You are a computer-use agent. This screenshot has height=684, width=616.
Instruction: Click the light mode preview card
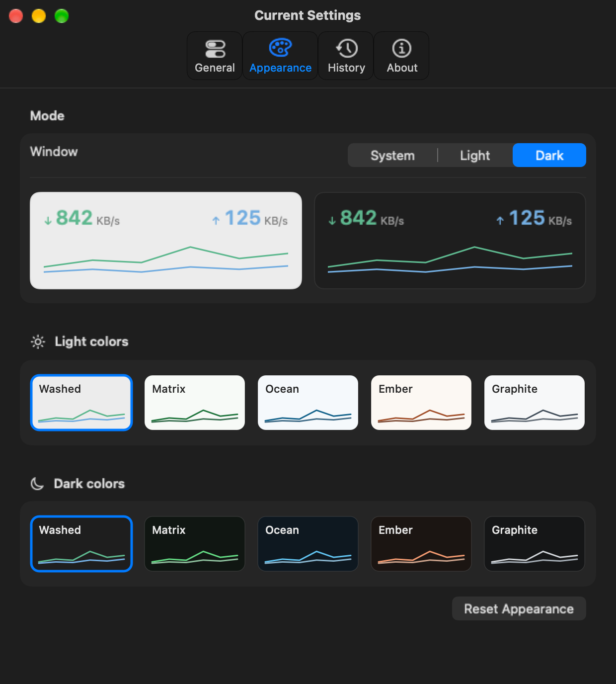pyautogui.click(x=166, y=241)
